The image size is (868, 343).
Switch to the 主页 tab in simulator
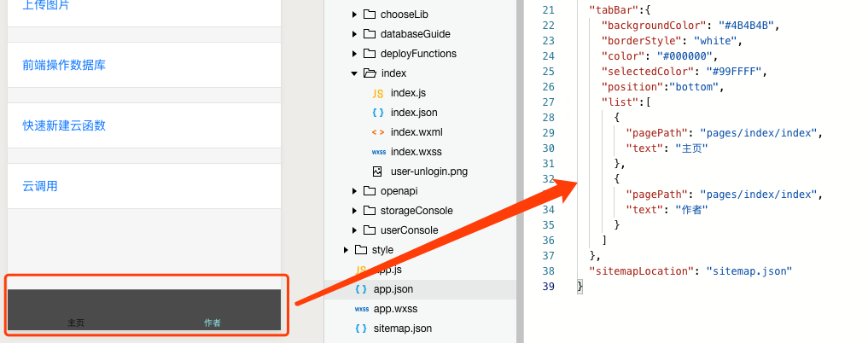point(76,323)
